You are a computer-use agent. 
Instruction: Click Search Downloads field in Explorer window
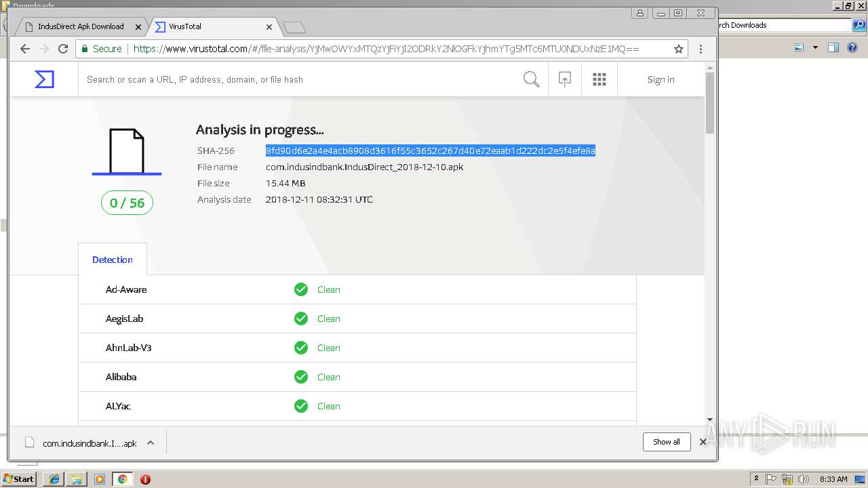pos(783,25)
